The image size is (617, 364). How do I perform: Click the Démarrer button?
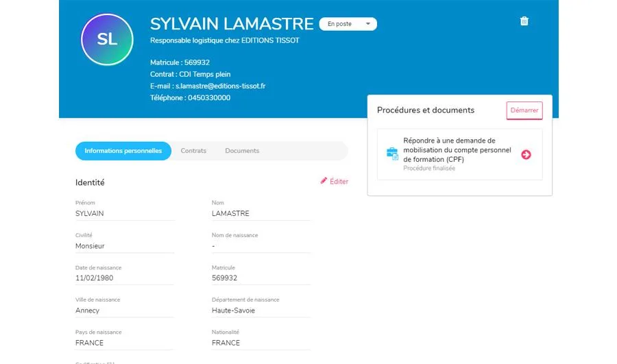pyautogui.click(x=524, y=110)
